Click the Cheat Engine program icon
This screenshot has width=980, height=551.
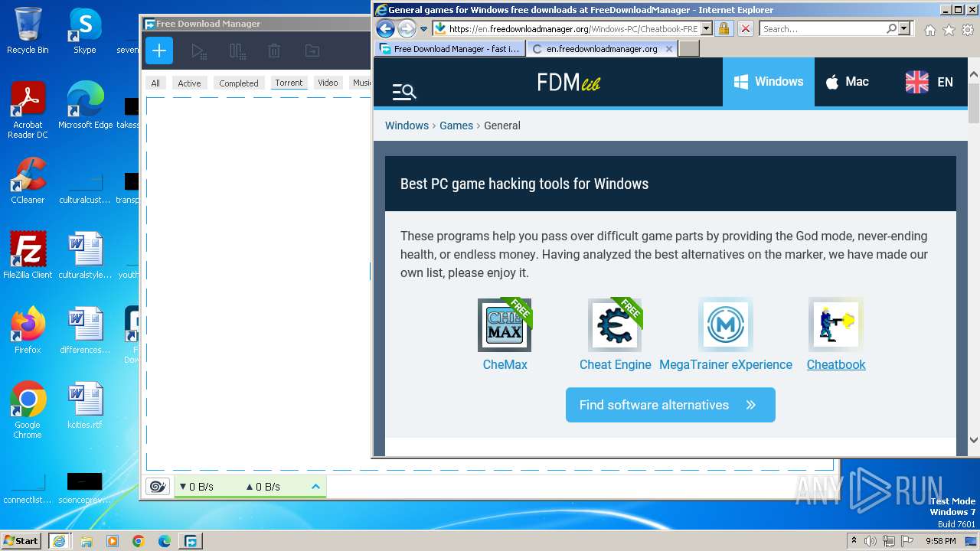coord(615,325)
